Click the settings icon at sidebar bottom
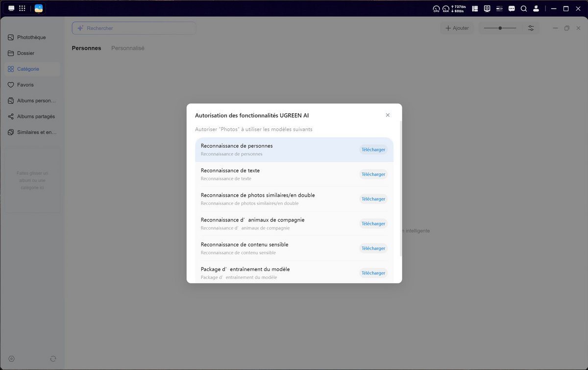Screen dimensions: 588x370 pos(12,359)
